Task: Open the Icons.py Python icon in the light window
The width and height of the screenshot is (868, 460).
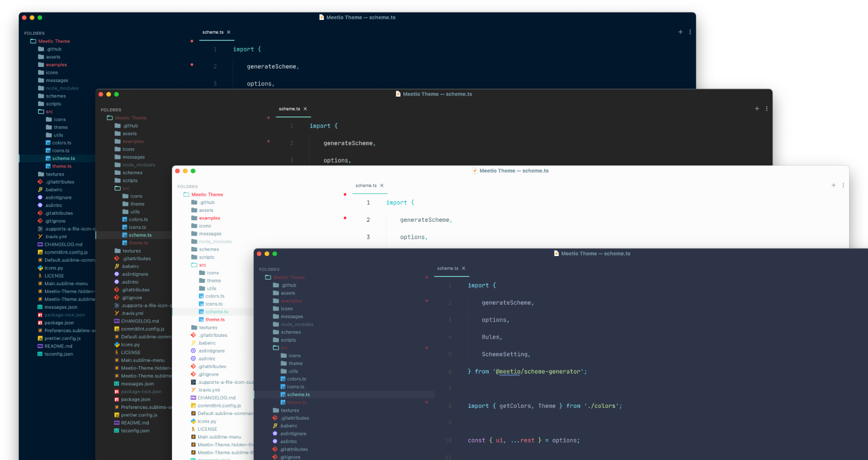Action: click(194, 421)
